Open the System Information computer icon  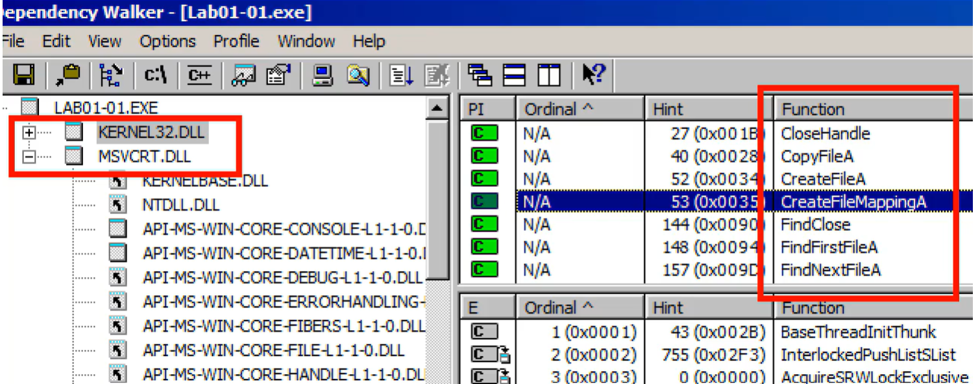click(x=323, y=77)
